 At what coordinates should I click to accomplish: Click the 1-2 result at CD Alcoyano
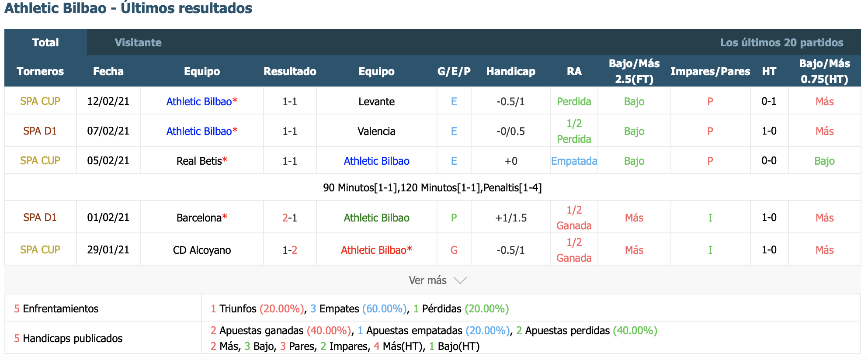(x=290, y=250)
